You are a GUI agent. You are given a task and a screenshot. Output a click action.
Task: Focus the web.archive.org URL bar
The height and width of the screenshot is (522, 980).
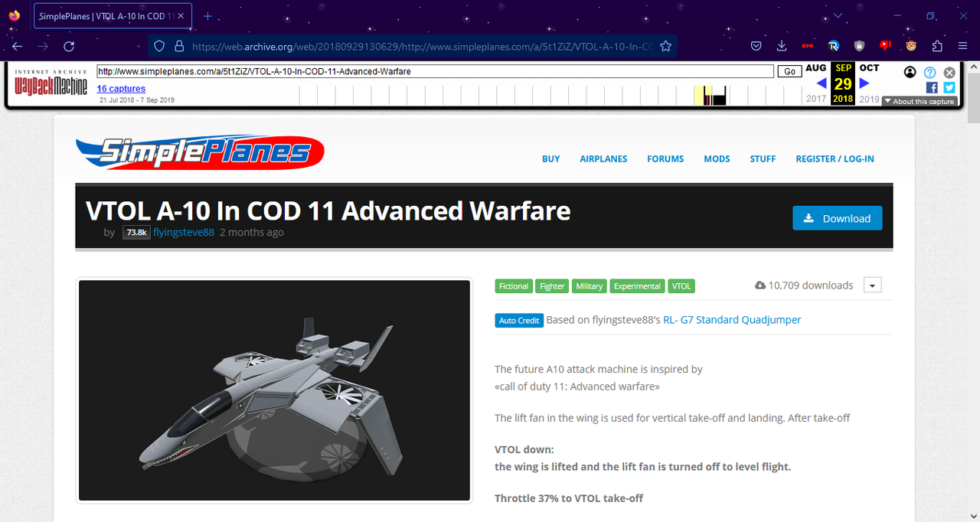tap(421, 46)
